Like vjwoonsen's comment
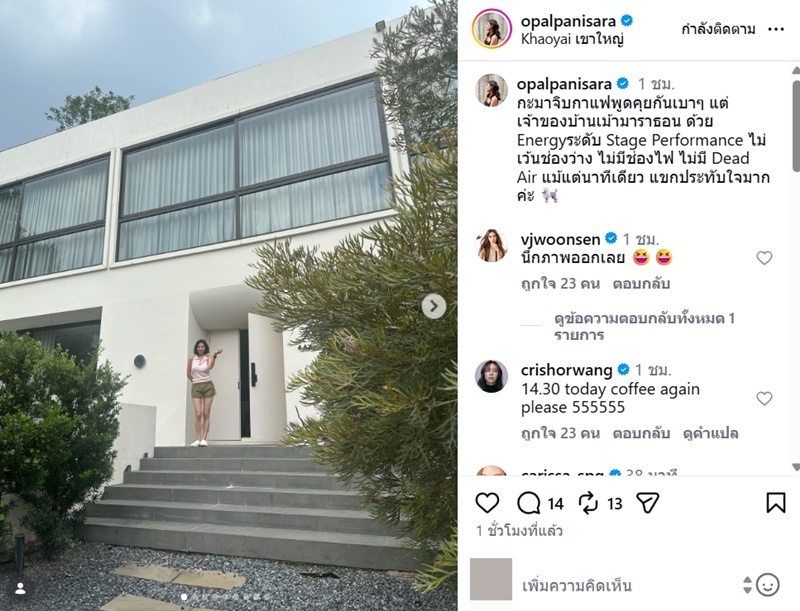Image resolution: width=800 pixels, height=611 pixels. point(764,258)
